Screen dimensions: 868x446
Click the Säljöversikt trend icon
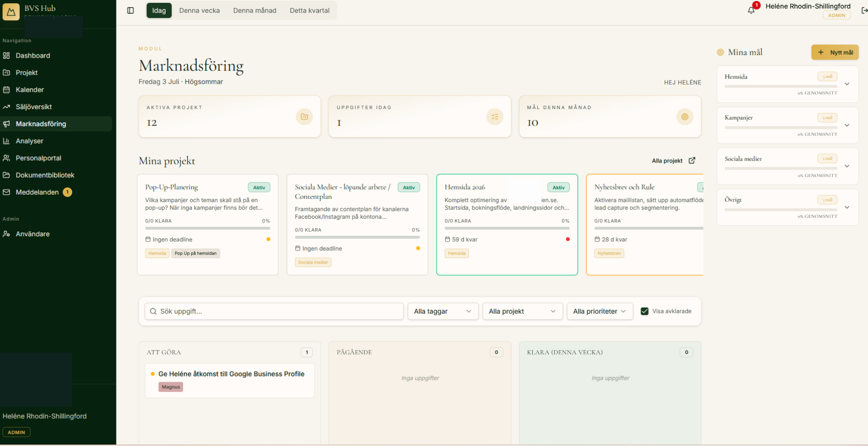[6, 107]
